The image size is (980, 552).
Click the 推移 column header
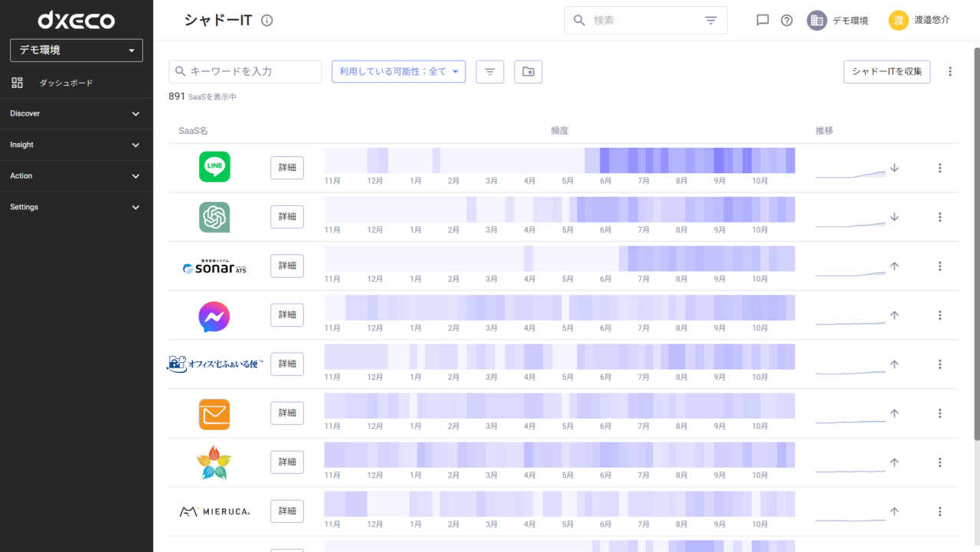click(x=825, y=131)
